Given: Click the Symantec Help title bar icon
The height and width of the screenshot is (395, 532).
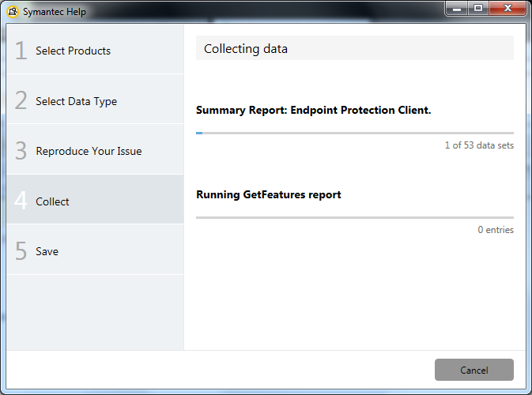Looking at the screenshot, I should [13, 12].
